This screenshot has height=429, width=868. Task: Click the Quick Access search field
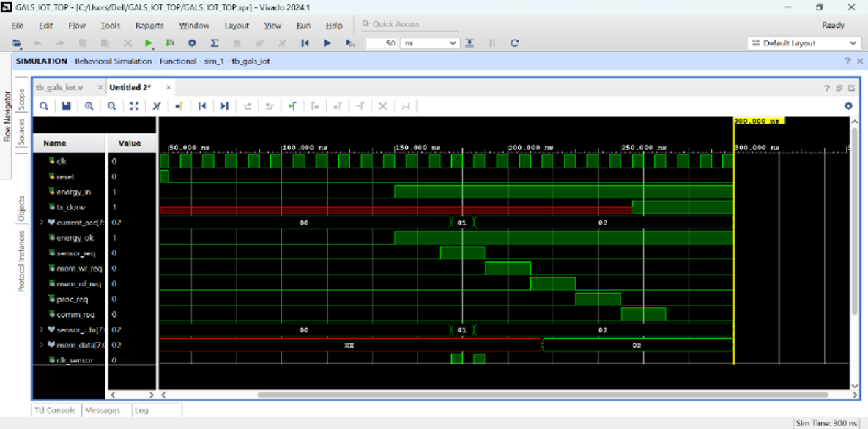(409, 24)
